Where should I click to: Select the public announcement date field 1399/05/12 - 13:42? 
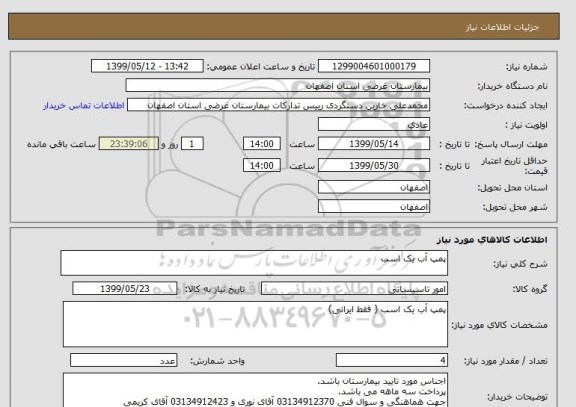147,66
